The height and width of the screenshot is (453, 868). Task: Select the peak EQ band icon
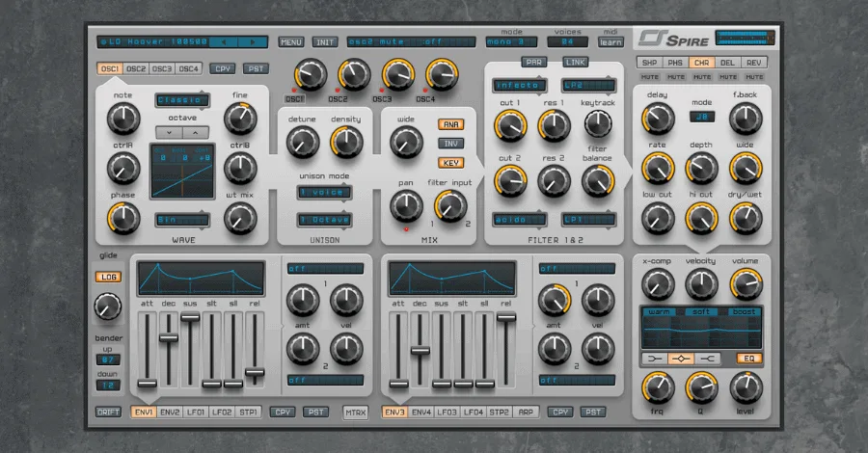pos(681,359)
